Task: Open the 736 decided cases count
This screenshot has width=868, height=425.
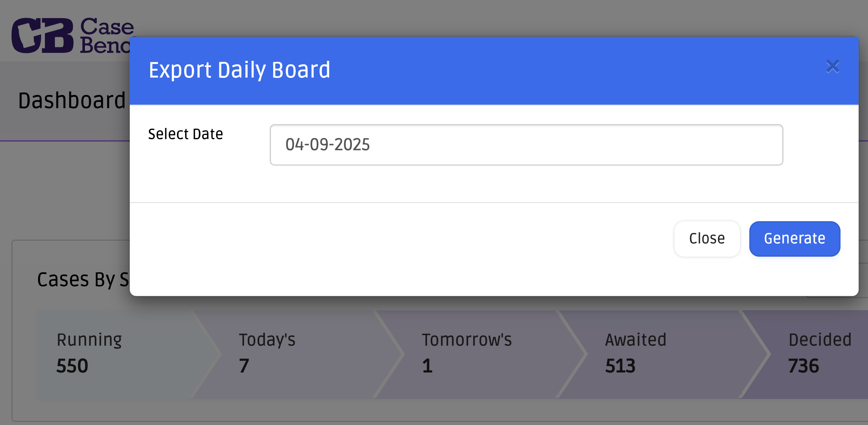Action: 804,366
